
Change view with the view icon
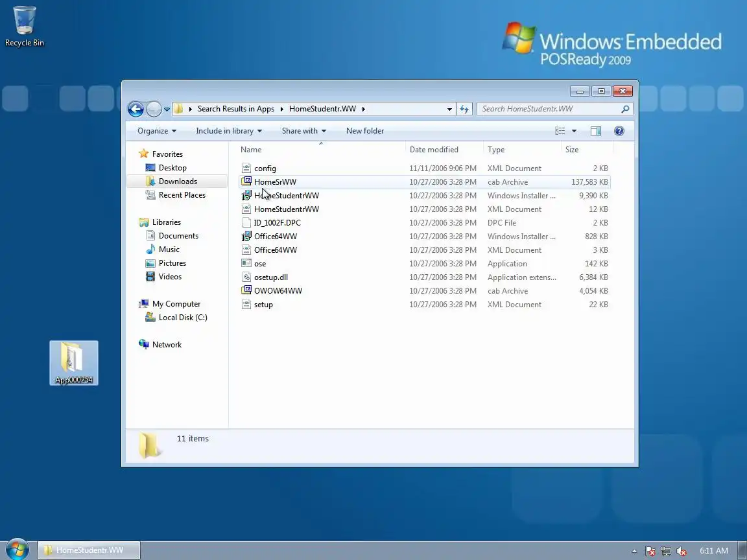pos(560,131)
